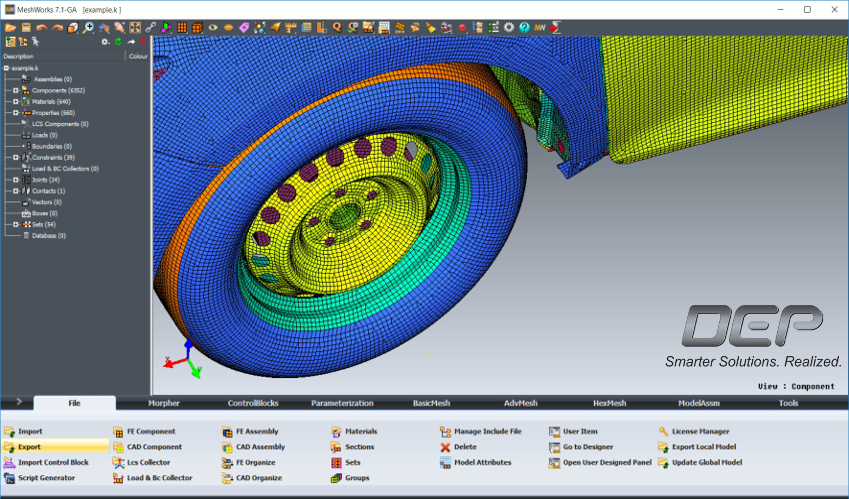The image size is (849, 499).
Task: Click the red X icon in tree panel
Action: click(x=143, y=41)
